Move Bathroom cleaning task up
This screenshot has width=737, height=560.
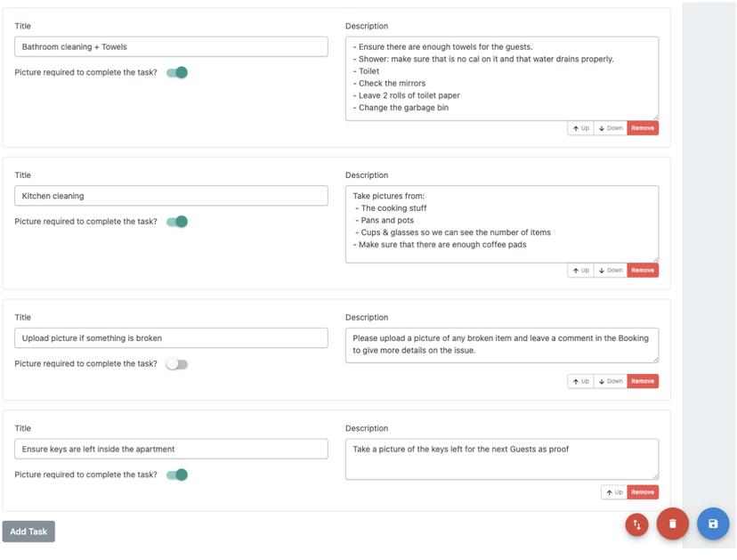[580, 128]
